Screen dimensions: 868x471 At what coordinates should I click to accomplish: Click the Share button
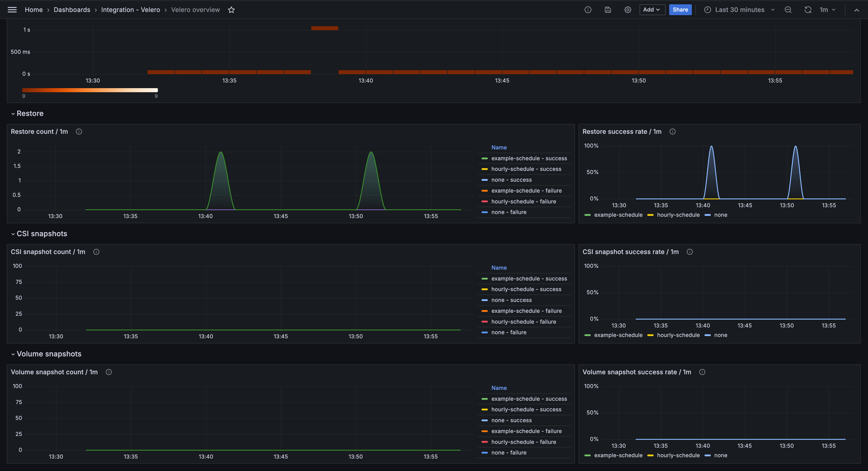pyautogui.click(x=680, y=9)
